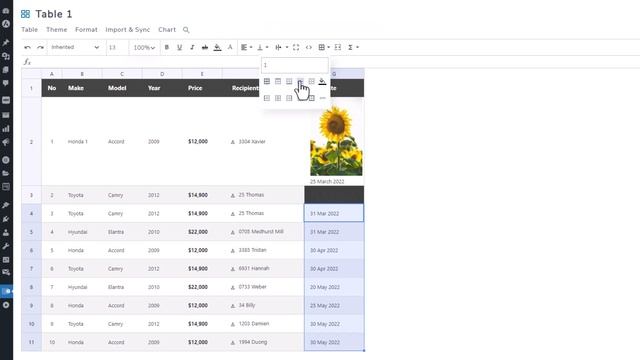640x360 pixels.
Task: Toggle bold formatting in the toolbar
Action: [167, 47]
